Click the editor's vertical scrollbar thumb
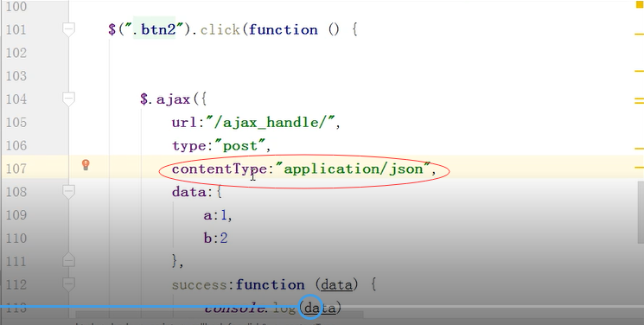Image resolution: width=644 pixels, height=325 pixels. pyautogui.click(x=641, y=212)
